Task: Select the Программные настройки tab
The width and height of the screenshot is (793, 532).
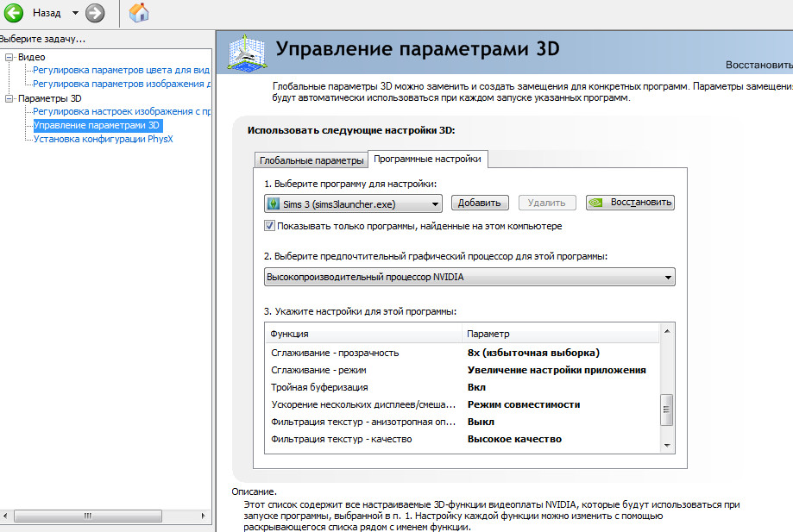Action: [x=427, y=159]
